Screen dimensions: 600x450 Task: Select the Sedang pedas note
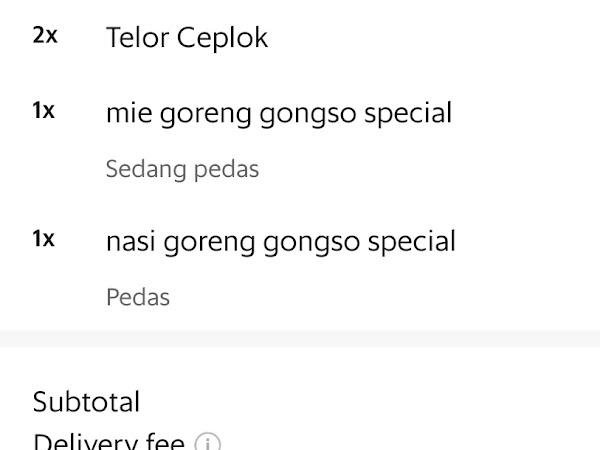click(183, 170)
